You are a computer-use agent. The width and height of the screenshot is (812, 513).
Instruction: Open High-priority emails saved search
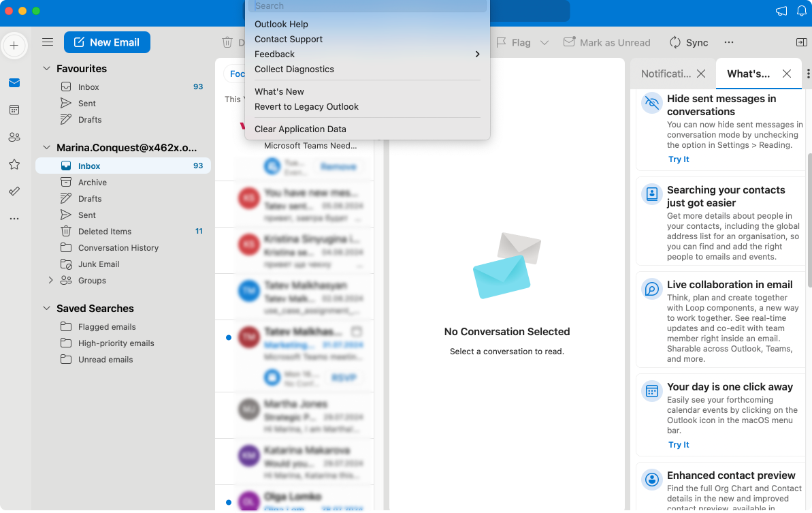tap(123, 343)
